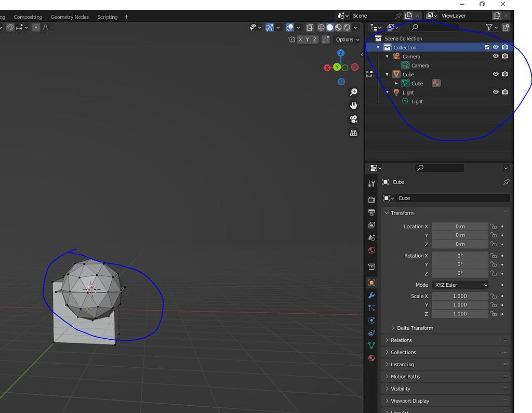Screen dimensions: 532x413
Task: Collapse the Camera item in the outliner
Action: tap(387, 56)
